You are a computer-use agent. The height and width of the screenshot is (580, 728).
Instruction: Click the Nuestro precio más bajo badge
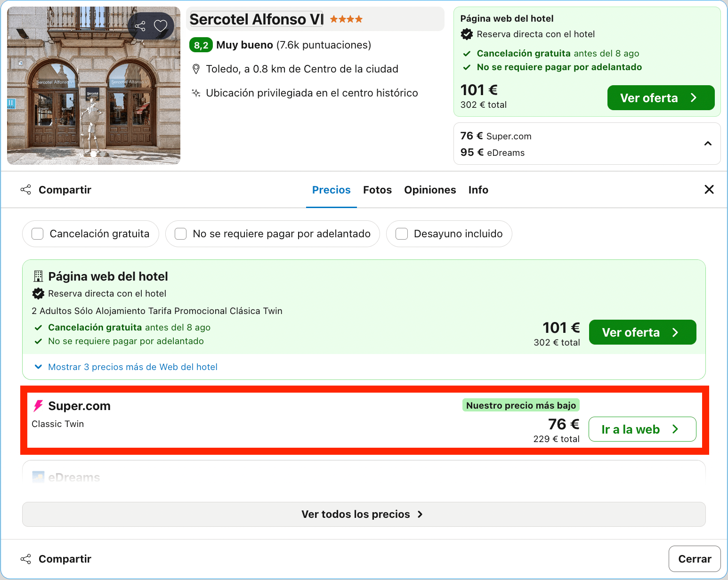pyautogui.click(x=521, y=405)
